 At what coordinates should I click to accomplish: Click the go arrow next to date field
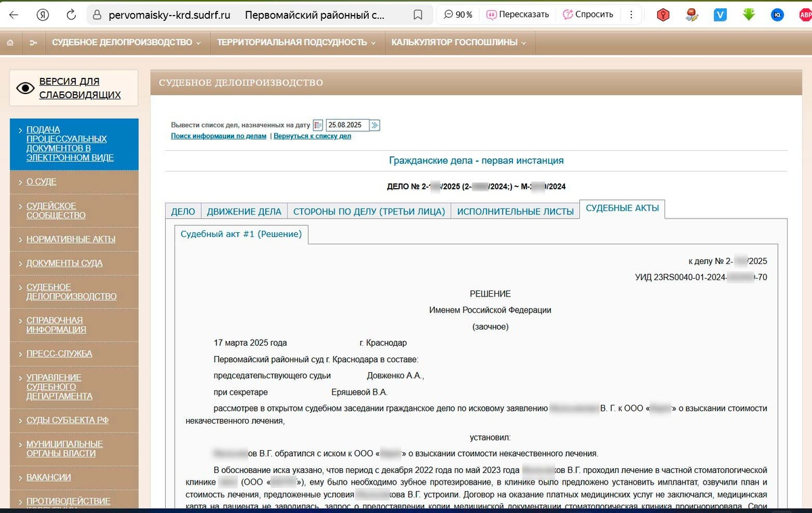(x=375, y=125)
